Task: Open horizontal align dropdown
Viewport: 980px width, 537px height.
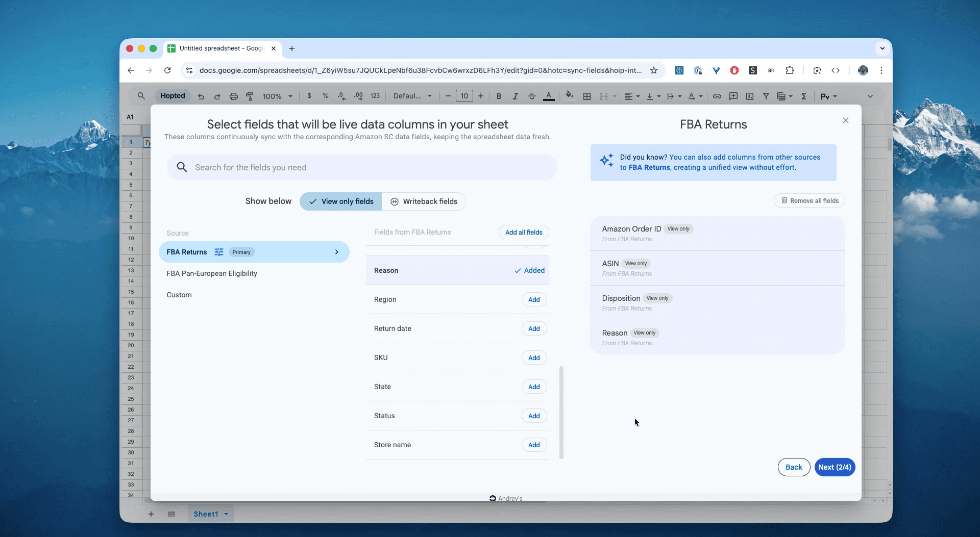Action: (x=632, y=96)
